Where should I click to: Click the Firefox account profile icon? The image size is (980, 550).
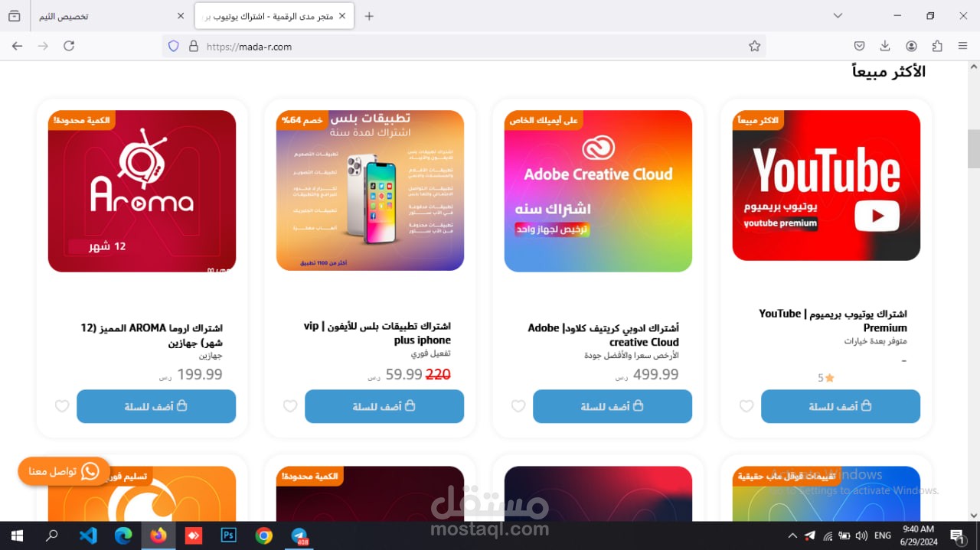coord(911,46)
